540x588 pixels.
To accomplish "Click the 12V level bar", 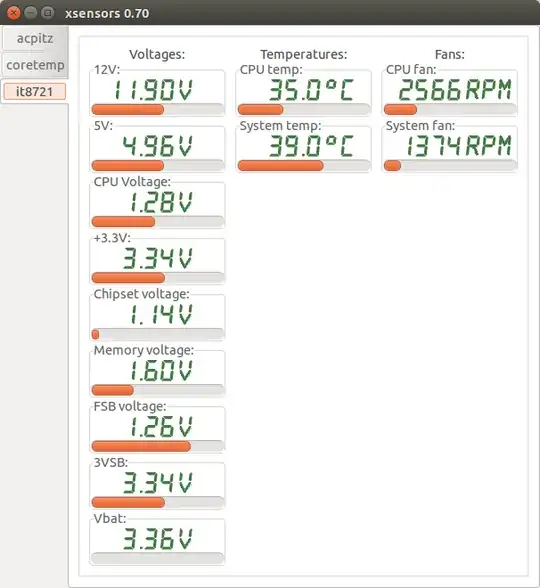I will tap(158, 110).
